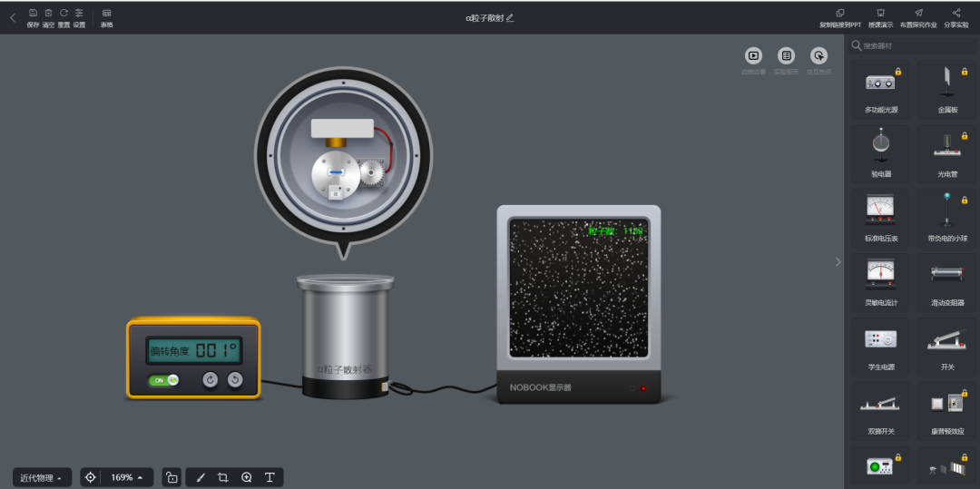
Task: Expand the 169% zoom level dropdown
Action: (126, 477)
